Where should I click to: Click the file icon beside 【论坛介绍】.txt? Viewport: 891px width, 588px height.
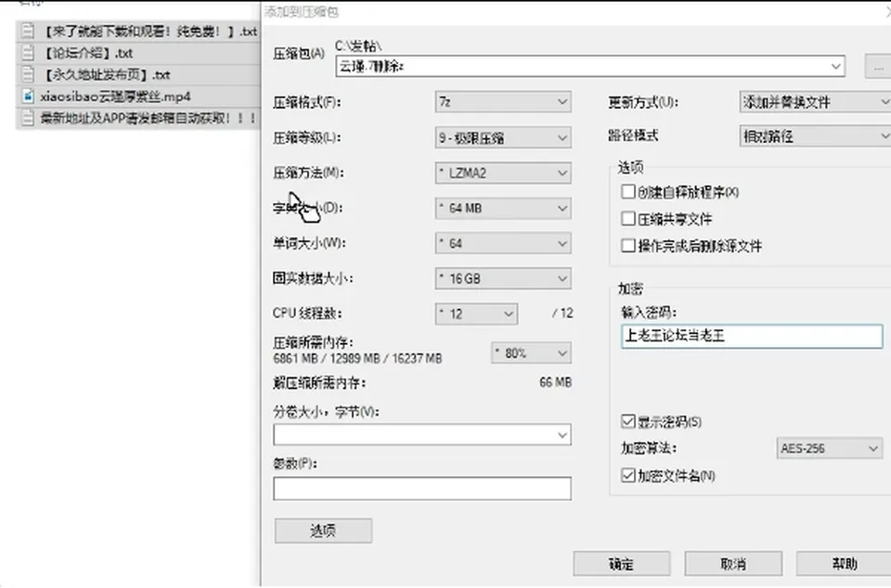[27, 53]
